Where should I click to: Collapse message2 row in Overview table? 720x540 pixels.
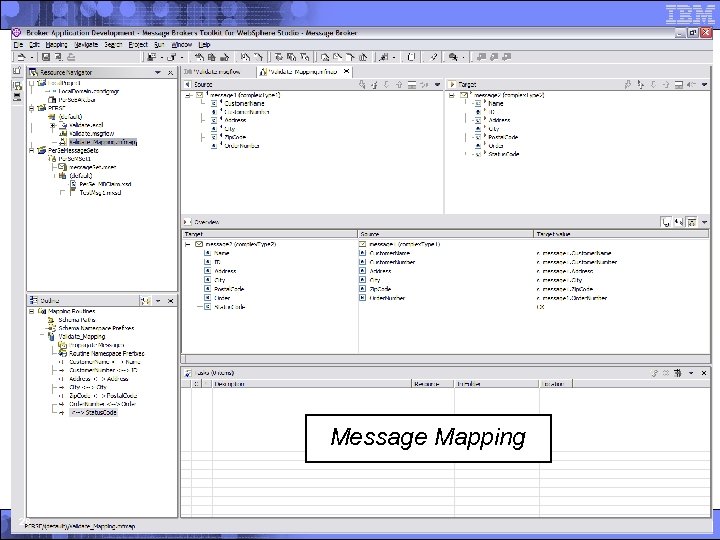(x=188, y=245)
